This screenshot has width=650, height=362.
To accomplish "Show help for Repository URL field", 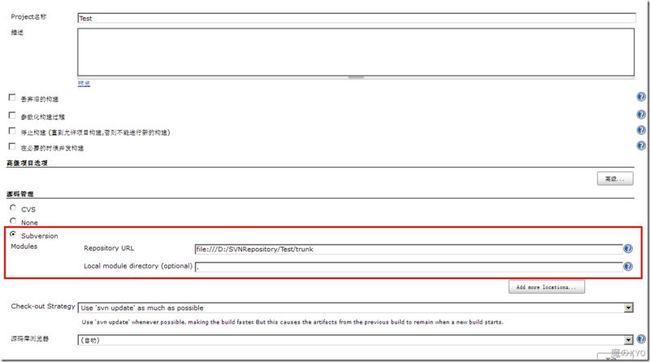I will click(x=628, y=248).
